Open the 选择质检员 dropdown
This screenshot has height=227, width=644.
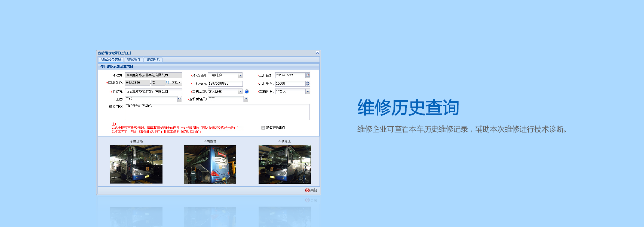[x=246, y=99]
